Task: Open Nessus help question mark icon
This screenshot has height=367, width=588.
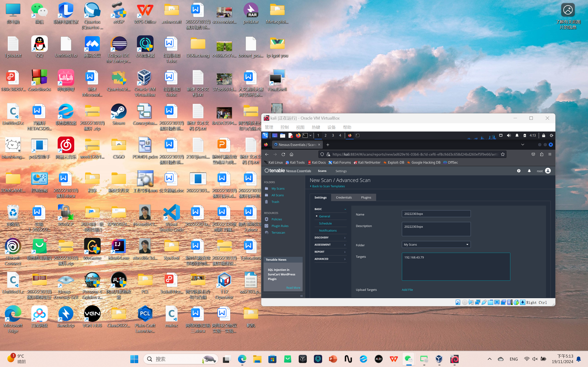Action: pos(519,171)
